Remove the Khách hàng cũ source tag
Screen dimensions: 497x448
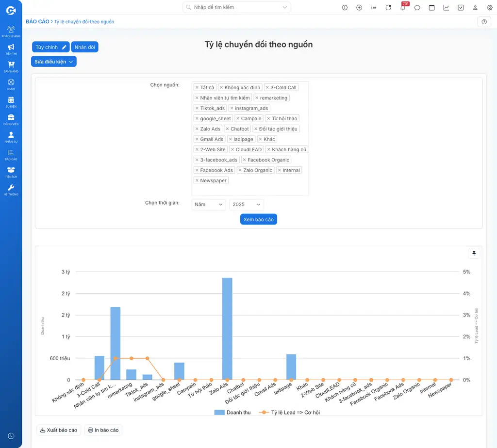268,149
